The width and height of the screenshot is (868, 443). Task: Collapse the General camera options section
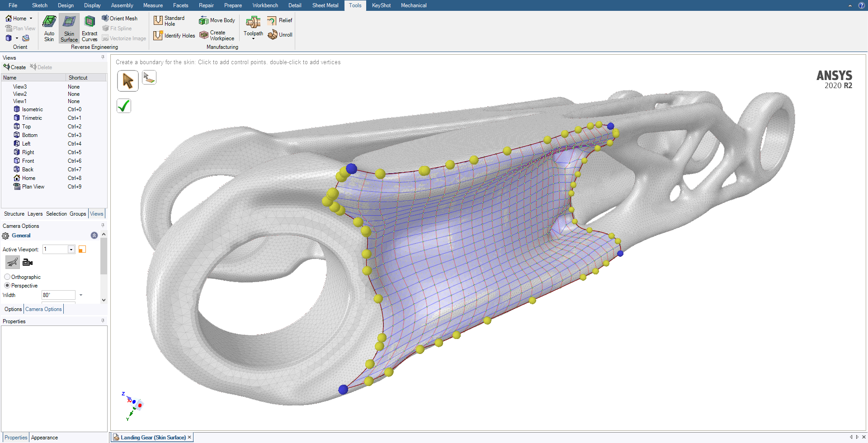tap(94, 236)
